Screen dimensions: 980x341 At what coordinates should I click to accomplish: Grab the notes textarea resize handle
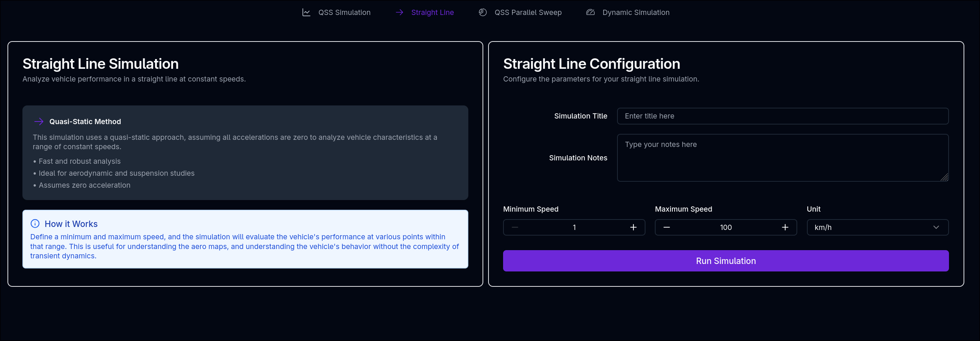click(x=944, y=177)
